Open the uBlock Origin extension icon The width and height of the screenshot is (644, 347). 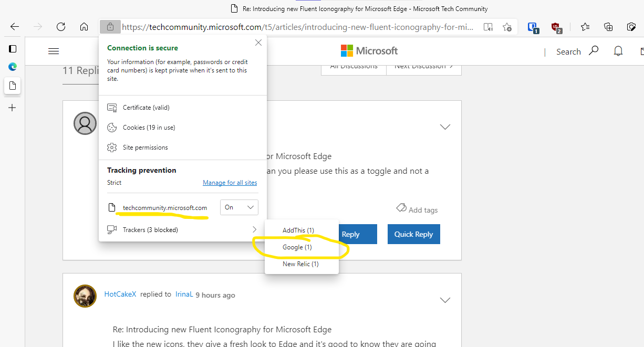point(556,27)
